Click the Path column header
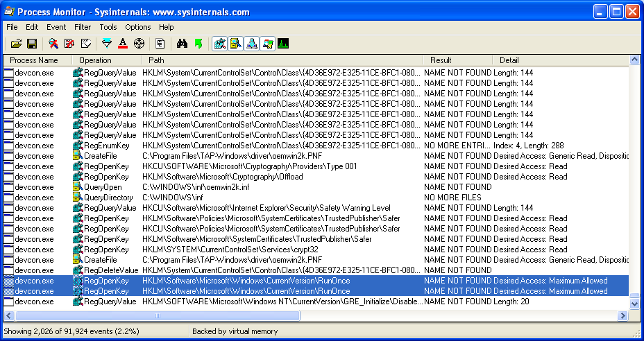Image resolution: width=644 pixels, height=341 pixels. click(282, 60)
